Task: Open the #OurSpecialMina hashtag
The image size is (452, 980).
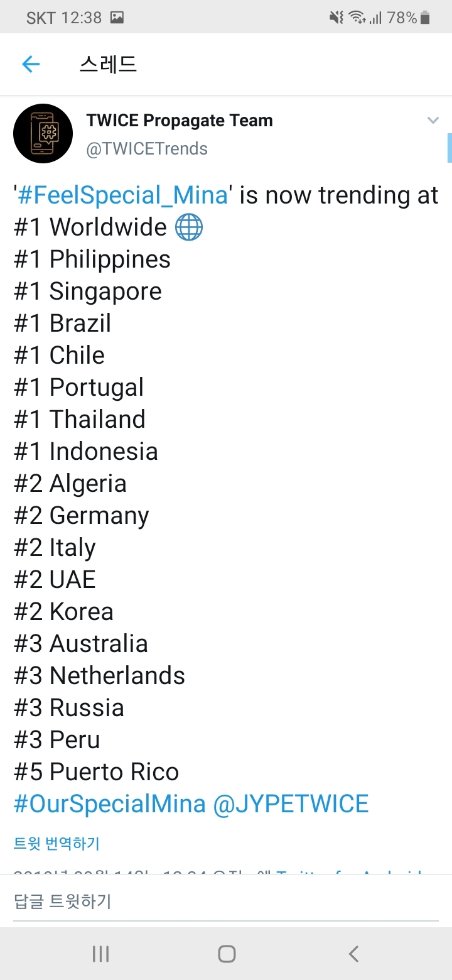Action: (110, 804)
